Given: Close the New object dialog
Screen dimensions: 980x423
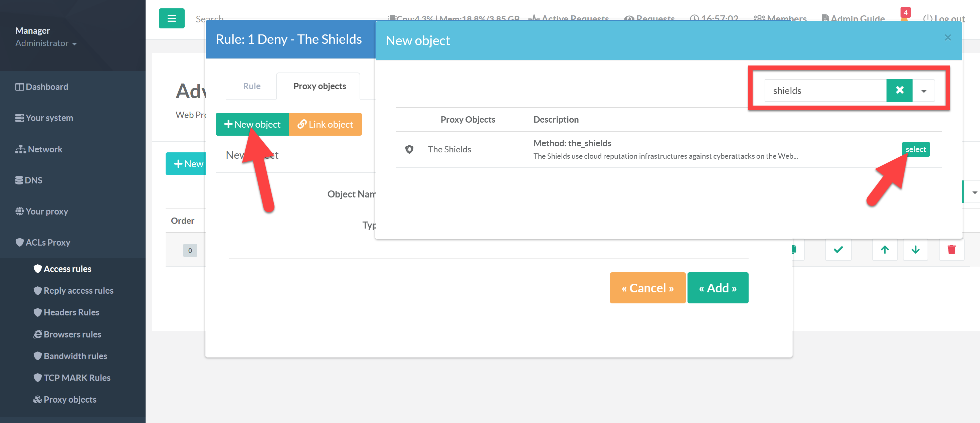Looking at the screenshot, I should [x=948, y=37].
